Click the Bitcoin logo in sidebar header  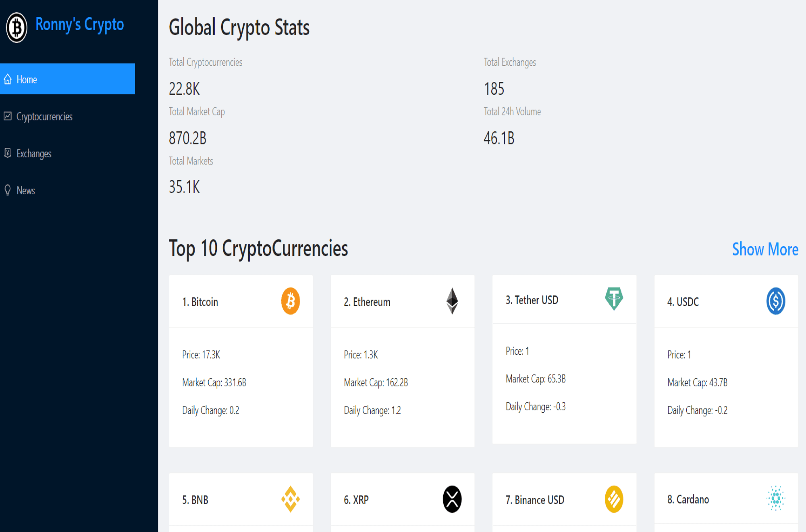(x=17, y=27)
